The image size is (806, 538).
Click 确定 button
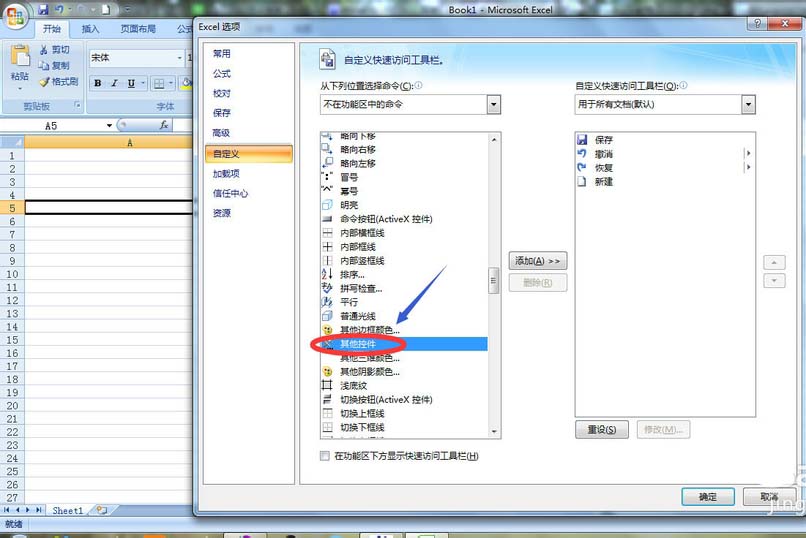[x=708, y=496]
